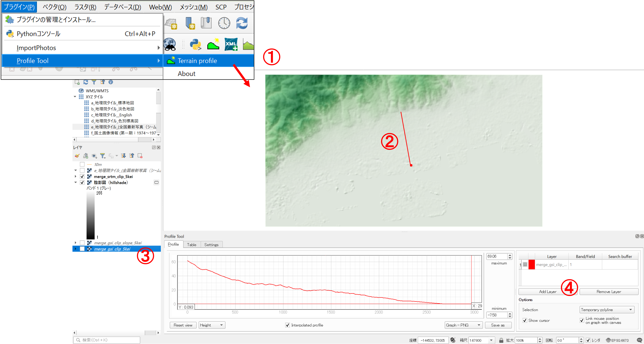
Task: Expand the merge_gsi_clip_slope_5kei layer
Action: (75, 243)
